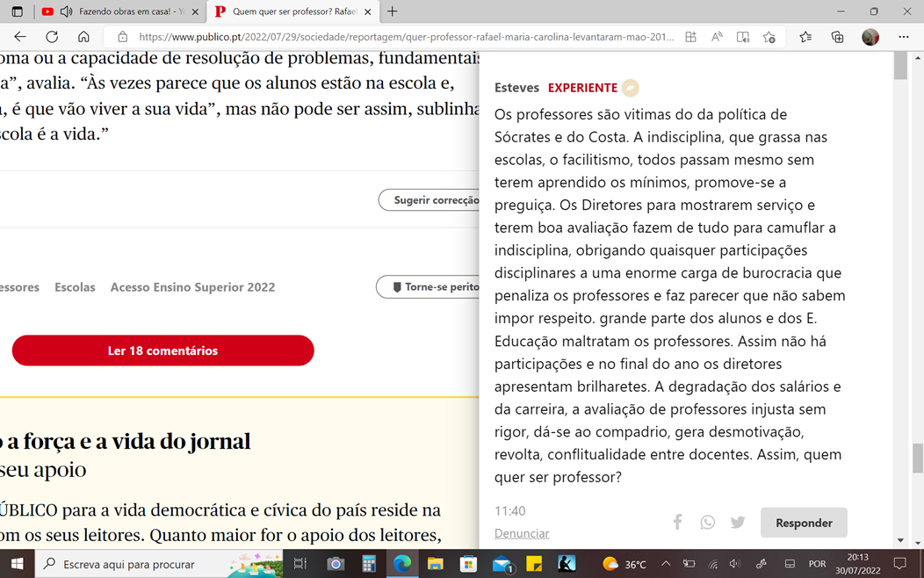Open Edge icon in taskbar
The image size is (924, 578).
click(402, 564)
